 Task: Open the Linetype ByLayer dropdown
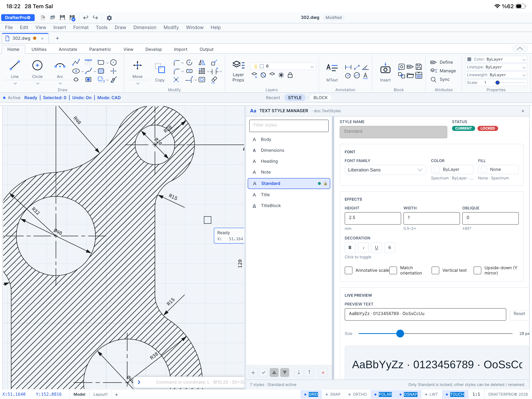pos(496,67)
